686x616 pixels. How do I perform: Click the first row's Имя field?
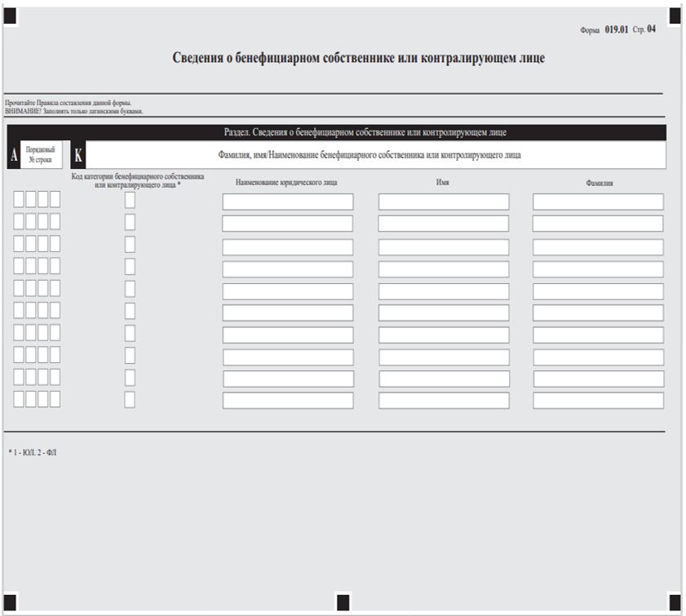[x=443, y=202]
